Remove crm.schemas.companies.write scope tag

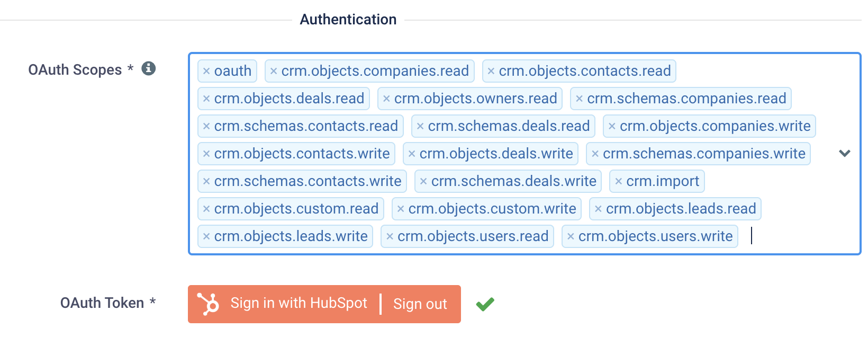(x=595, y=154)
